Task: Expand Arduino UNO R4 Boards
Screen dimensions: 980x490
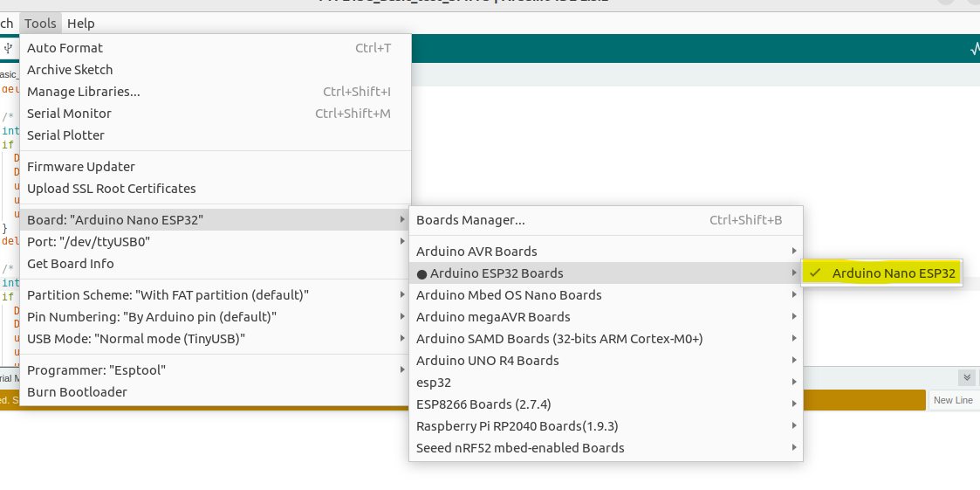Action: click(x=606, y=361)
